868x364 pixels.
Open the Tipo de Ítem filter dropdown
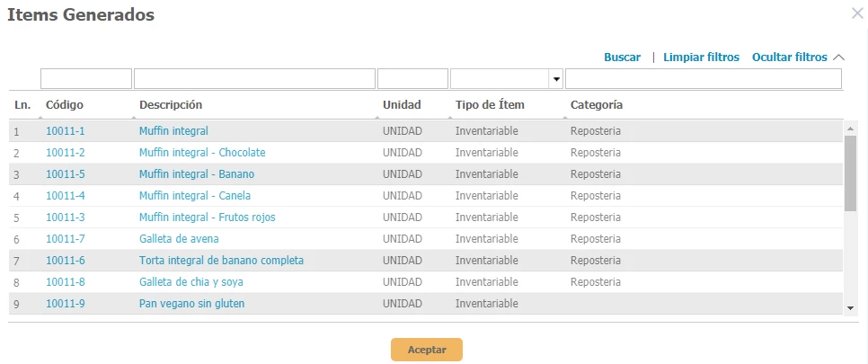coord(556,79)
